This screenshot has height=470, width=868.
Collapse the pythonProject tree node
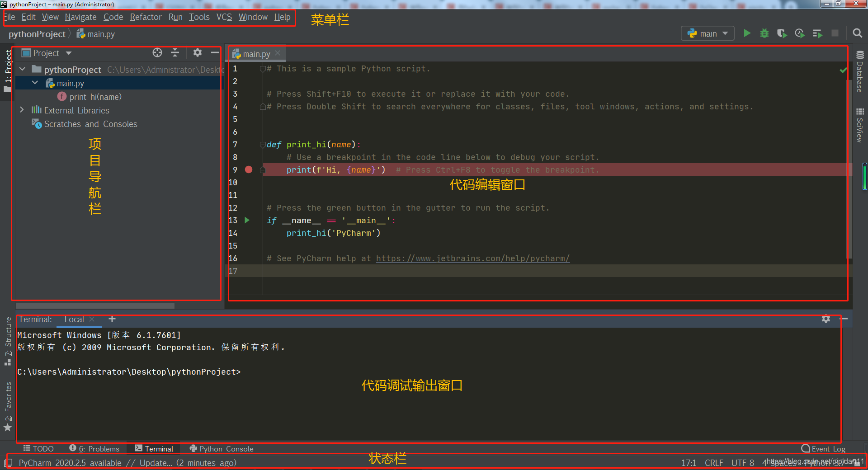23,69
